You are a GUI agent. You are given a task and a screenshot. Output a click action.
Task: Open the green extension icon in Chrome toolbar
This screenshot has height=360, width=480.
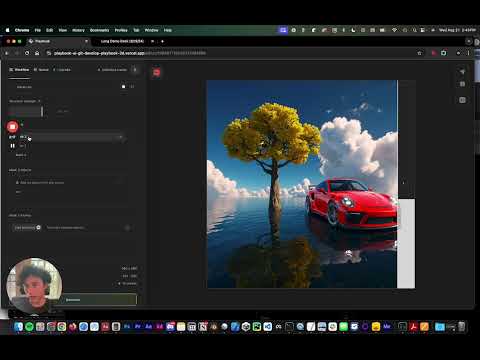444,53
